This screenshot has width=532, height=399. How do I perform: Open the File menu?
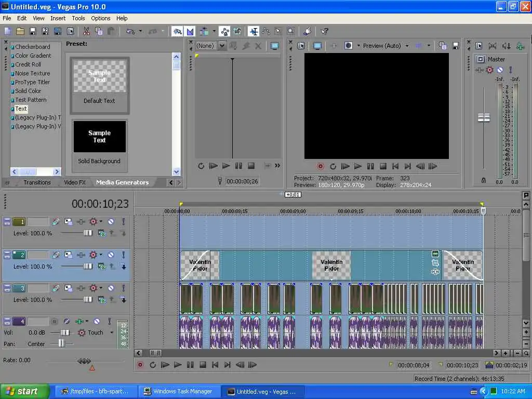[7, 18]
